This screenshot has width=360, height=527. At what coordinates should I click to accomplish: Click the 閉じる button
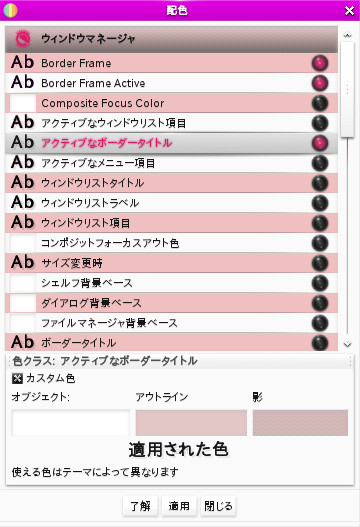pos(218,506)
